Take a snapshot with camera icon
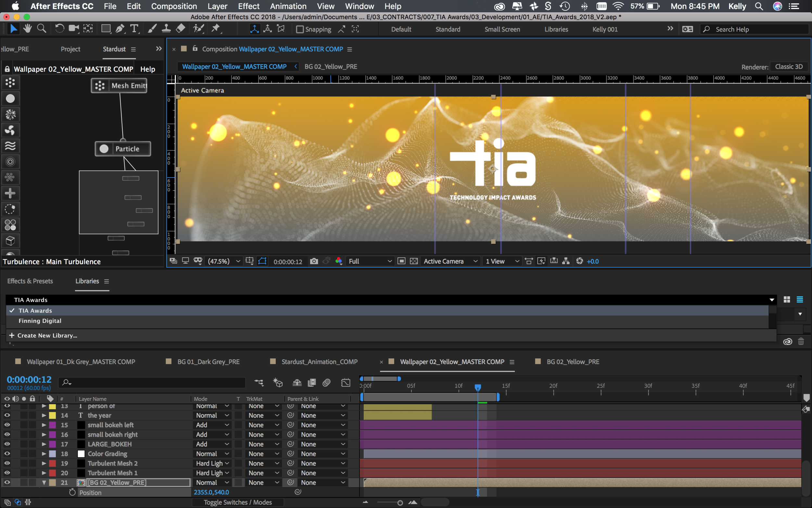The image size is (812, 508). [x=314, y=261]
